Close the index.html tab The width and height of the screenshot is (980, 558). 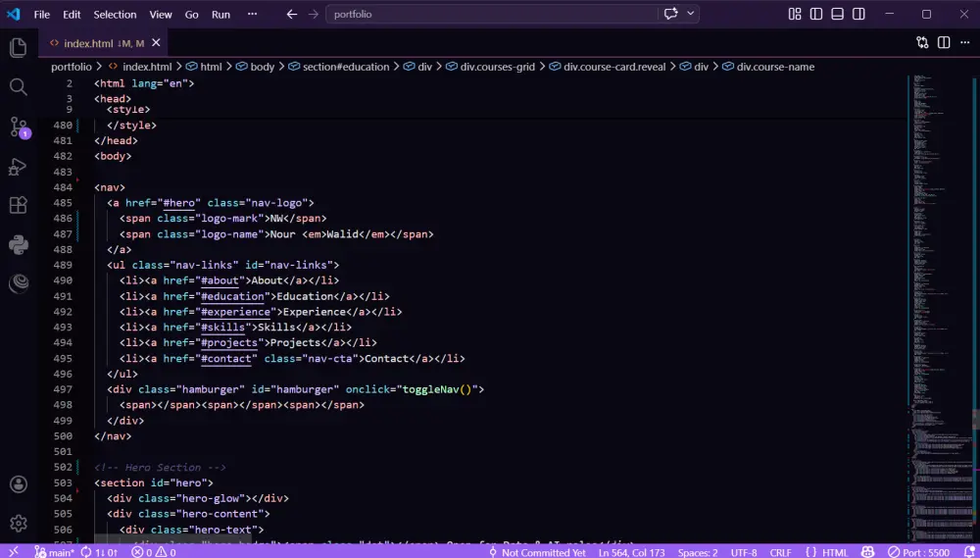(156, 42)
